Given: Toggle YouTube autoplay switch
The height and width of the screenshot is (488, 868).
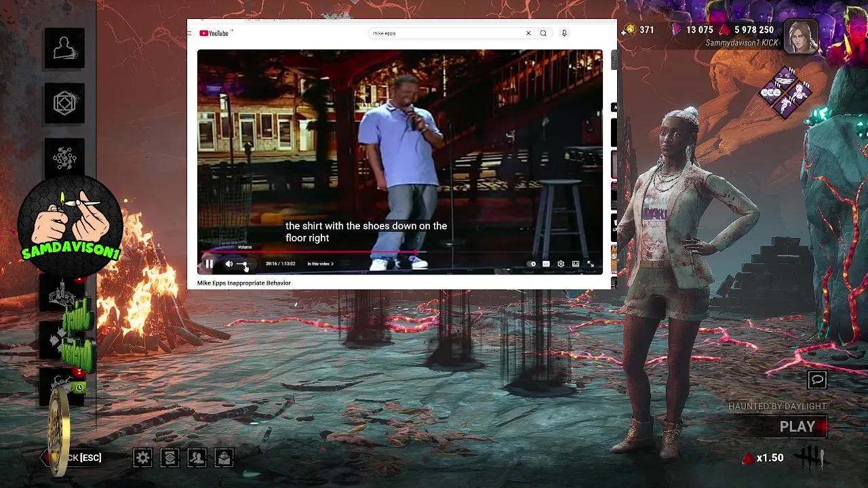Looking at the screenshot, I should 532,264.
